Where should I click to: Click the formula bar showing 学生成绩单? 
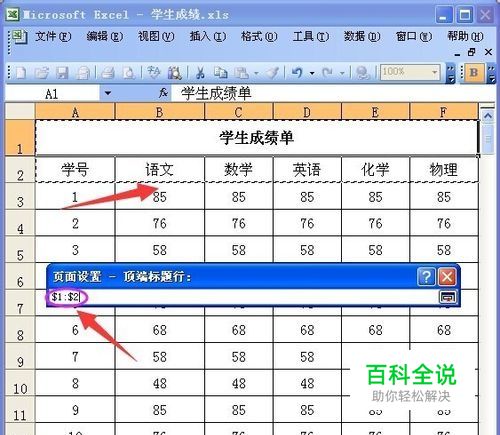point(332,93)
